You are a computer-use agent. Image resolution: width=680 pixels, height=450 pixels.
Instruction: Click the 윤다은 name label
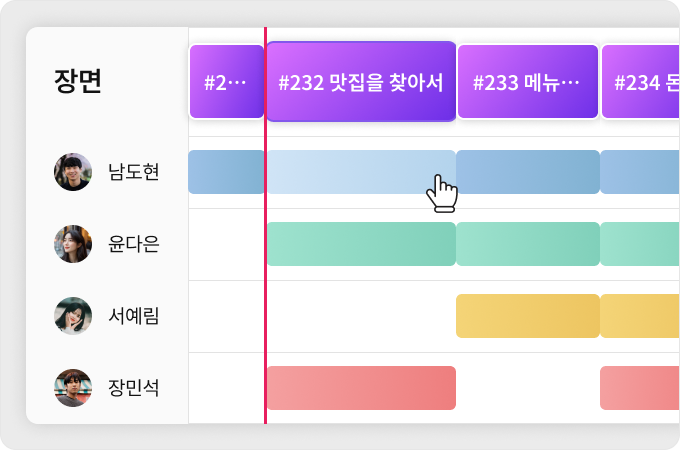[x=134, y=244]
